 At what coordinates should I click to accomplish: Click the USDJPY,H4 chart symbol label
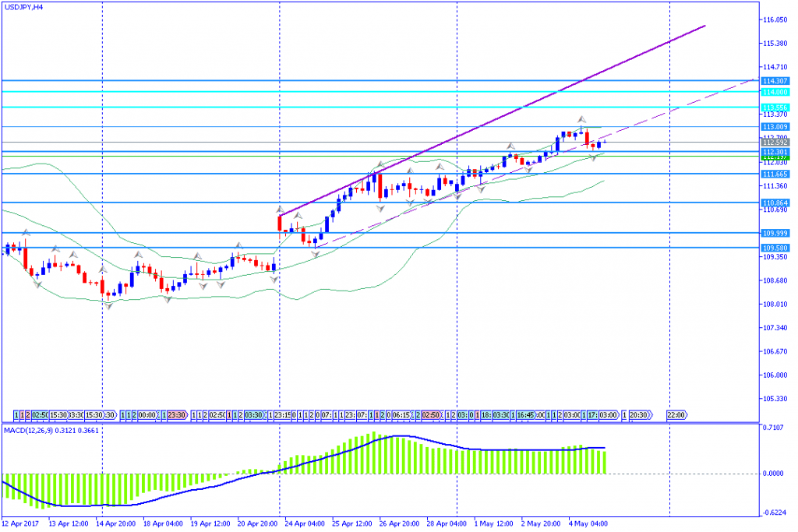(23, 8)
